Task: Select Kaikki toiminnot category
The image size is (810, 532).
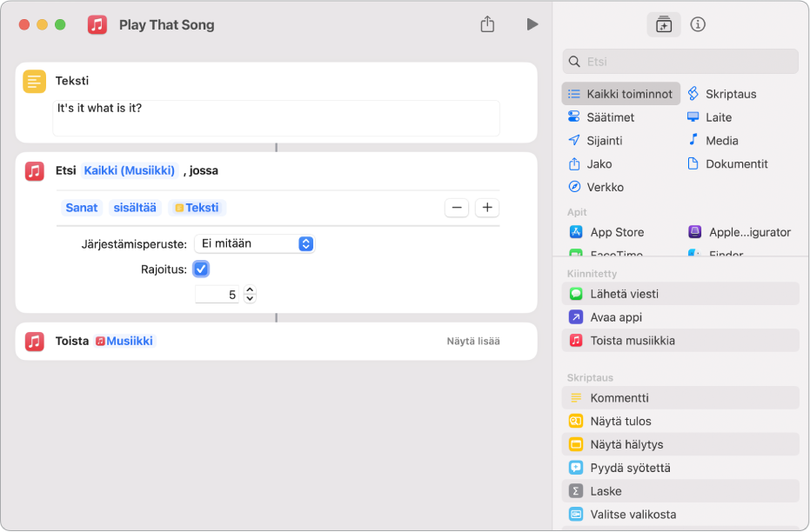Action: click(621, 94)
